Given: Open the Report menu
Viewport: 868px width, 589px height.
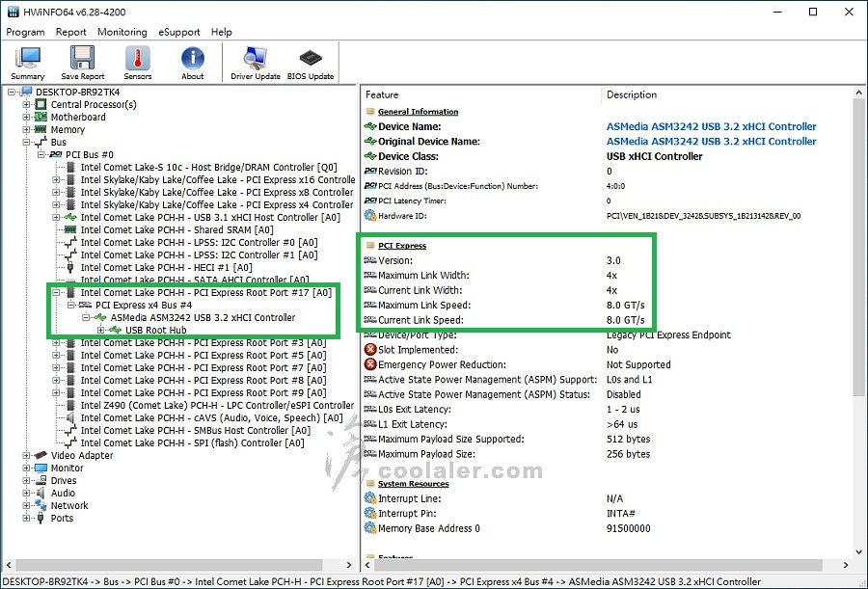Looking at the screenshot, I should 70,32.
